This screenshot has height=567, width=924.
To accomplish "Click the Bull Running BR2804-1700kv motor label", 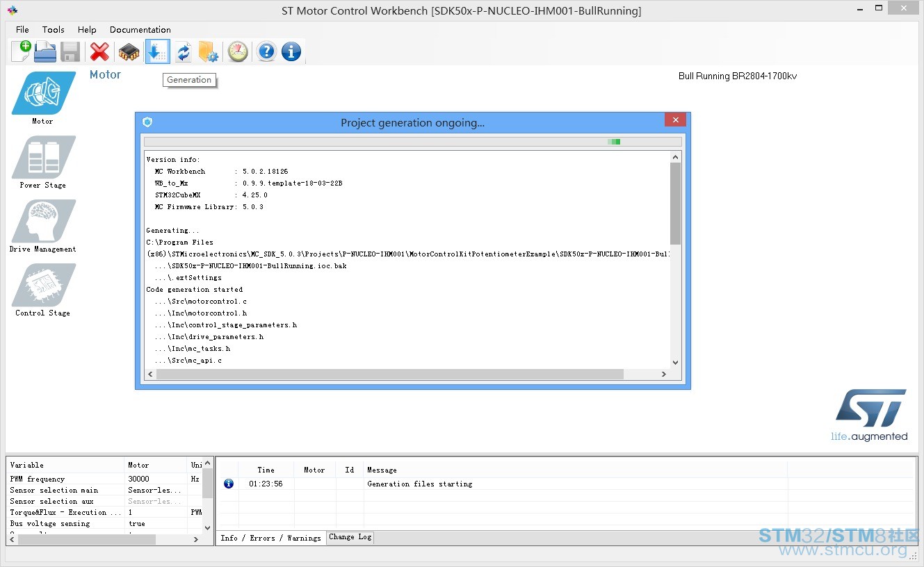I will [738, 76].
